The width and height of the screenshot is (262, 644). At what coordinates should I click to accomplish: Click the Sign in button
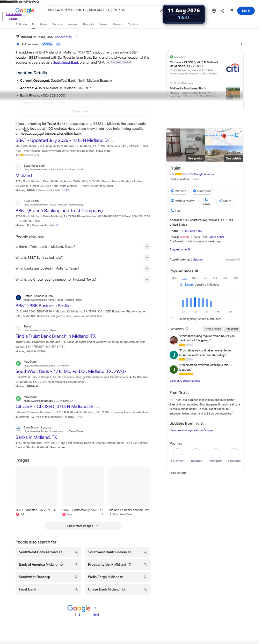(246, 11)
